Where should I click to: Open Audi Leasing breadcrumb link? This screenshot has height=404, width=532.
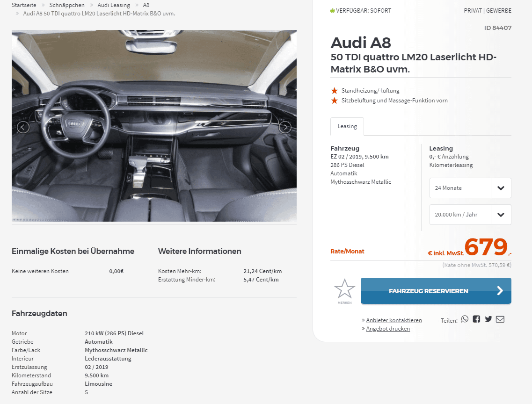tap(114, 5)
